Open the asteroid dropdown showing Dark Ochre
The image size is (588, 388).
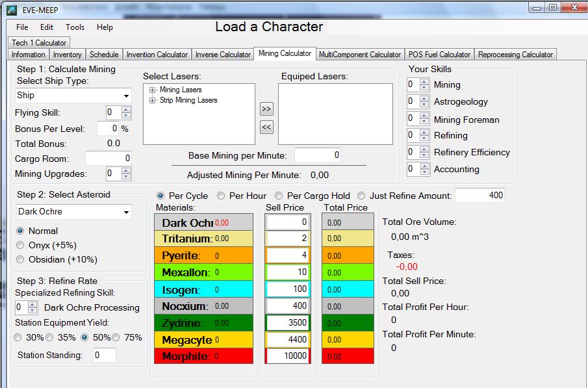click(x=73, y=212)
